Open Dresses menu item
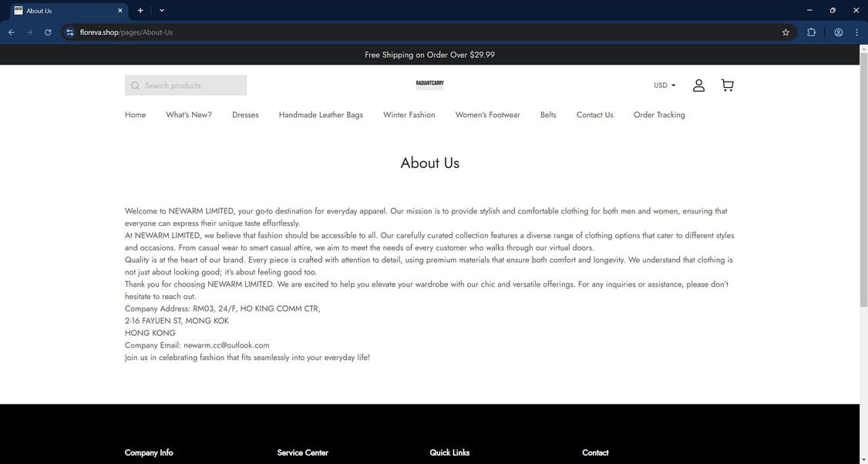 click(x=245, y=115)
